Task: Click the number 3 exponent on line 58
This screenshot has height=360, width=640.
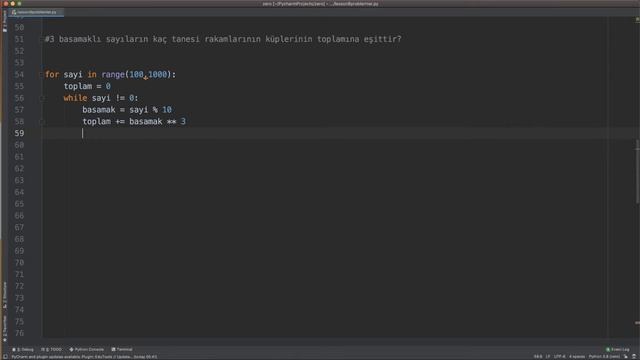Action: (x=183, y=122)
